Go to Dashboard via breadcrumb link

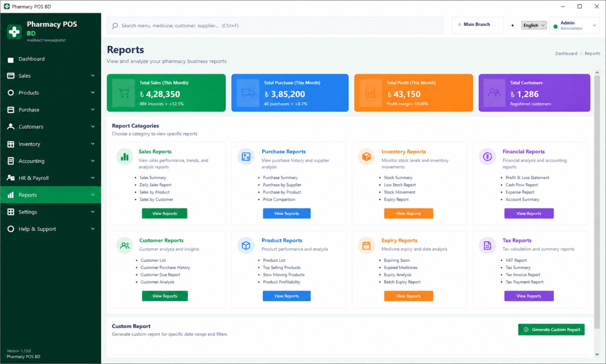tap(566, 53)
